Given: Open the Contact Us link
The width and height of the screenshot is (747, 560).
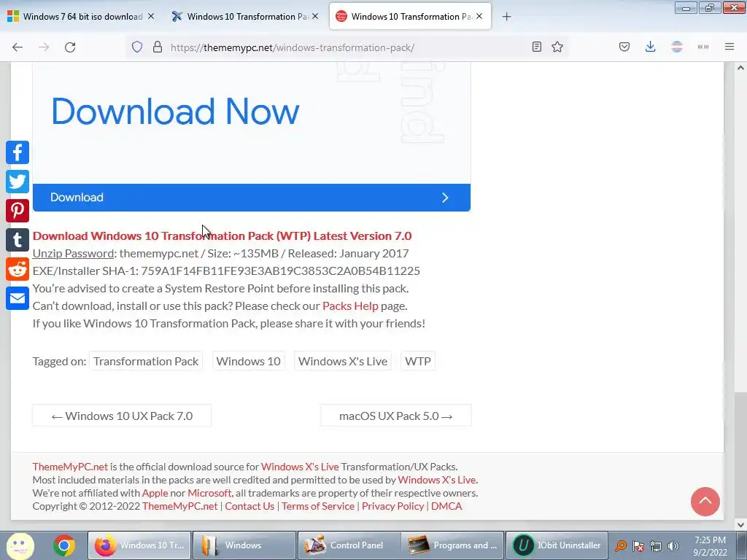Looking at the screenshot, I should click(x=249, y=506).
